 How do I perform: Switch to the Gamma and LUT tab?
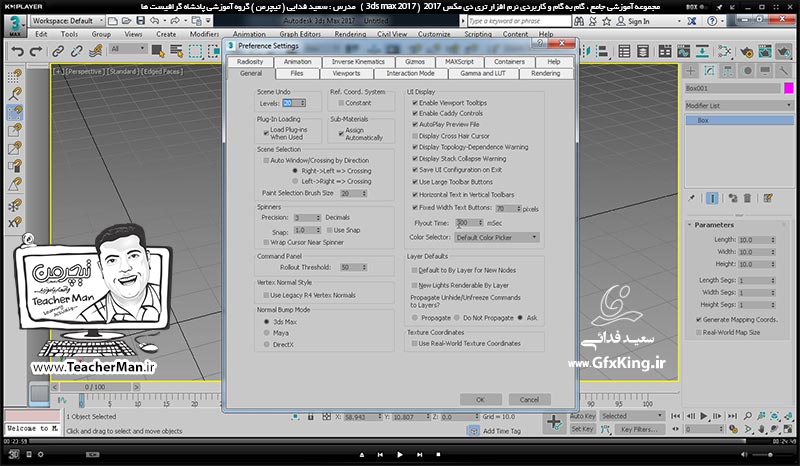[483, 73]
